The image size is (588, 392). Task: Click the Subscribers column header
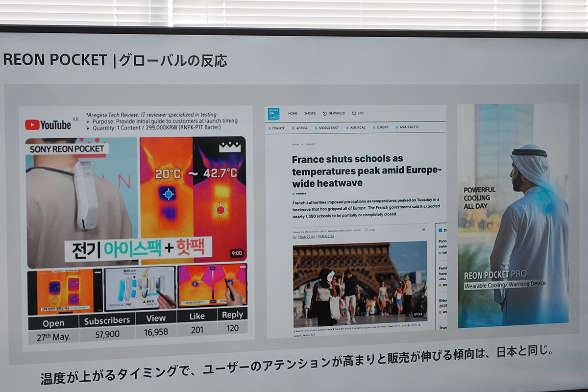pyautogui.click(x=106, y=320)
